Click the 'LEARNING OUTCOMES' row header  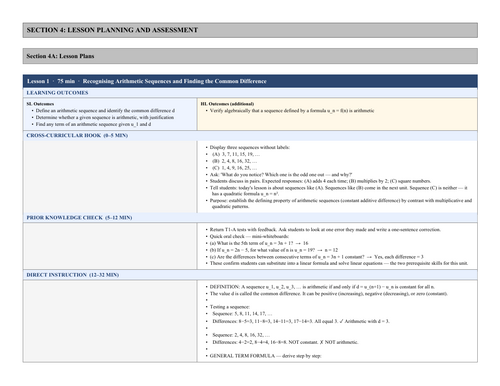(x=250, y=93)
